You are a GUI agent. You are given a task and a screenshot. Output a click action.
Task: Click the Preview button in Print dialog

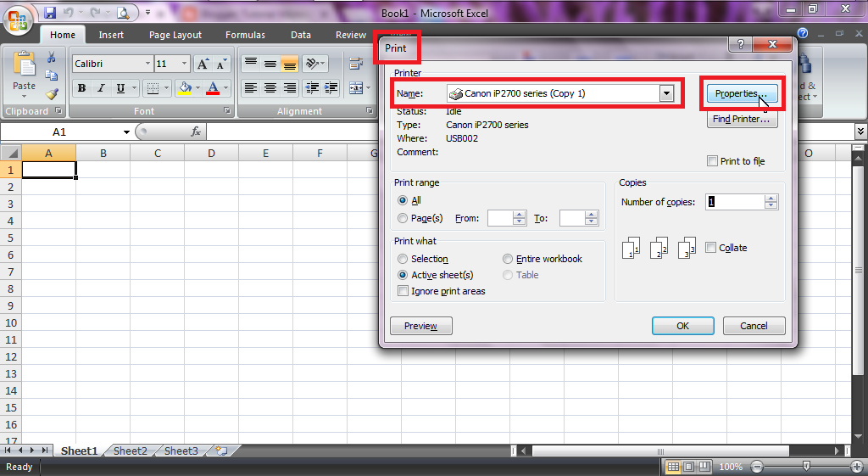420,326
